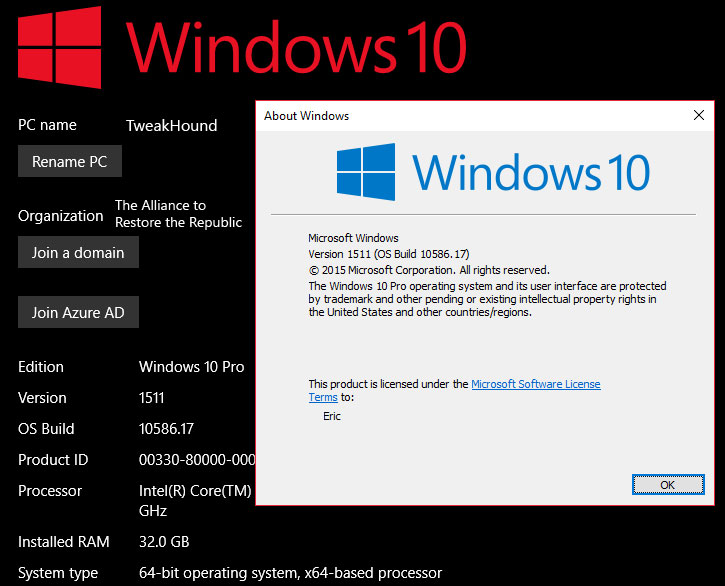Click the System type label
725x586 pixels.
click(58, 573)
